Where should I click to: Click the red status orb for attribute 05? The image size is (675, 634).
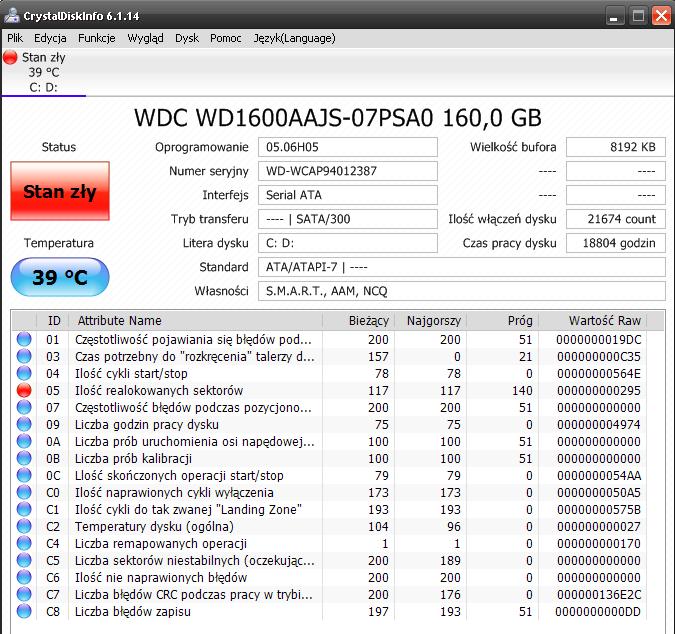pyautogui.click(x=24, y=390)
